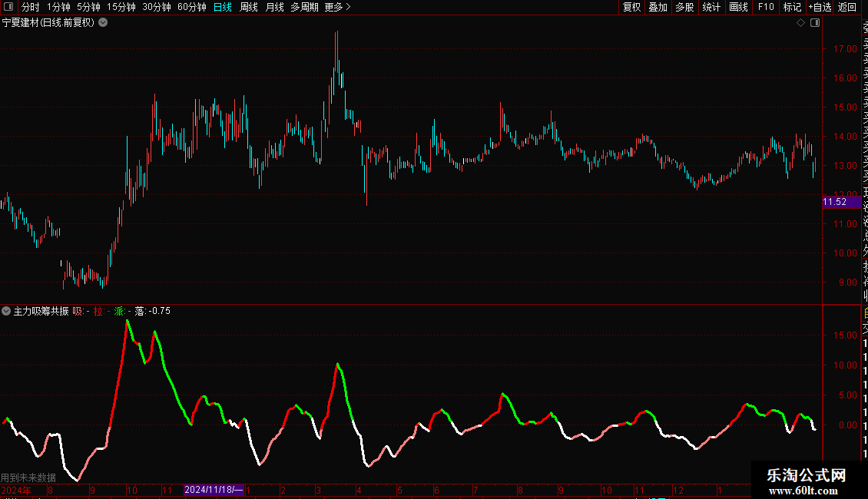Screen dimensions: 868x499
Task: Select the 1分钟 period tab
Action: tap(58, 7)
